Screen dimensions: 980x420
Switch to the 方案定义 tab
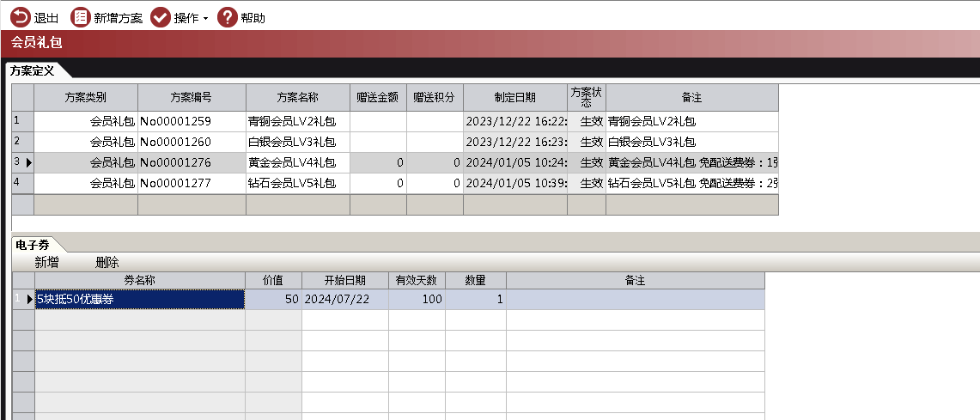[33, 70]
